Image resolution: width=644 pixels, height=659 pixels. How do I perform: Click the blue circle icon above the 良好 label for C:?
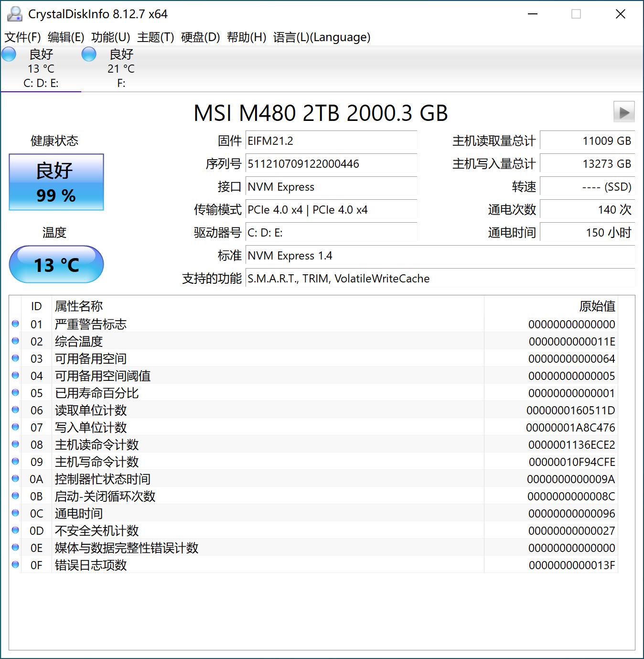click(9, 54)
